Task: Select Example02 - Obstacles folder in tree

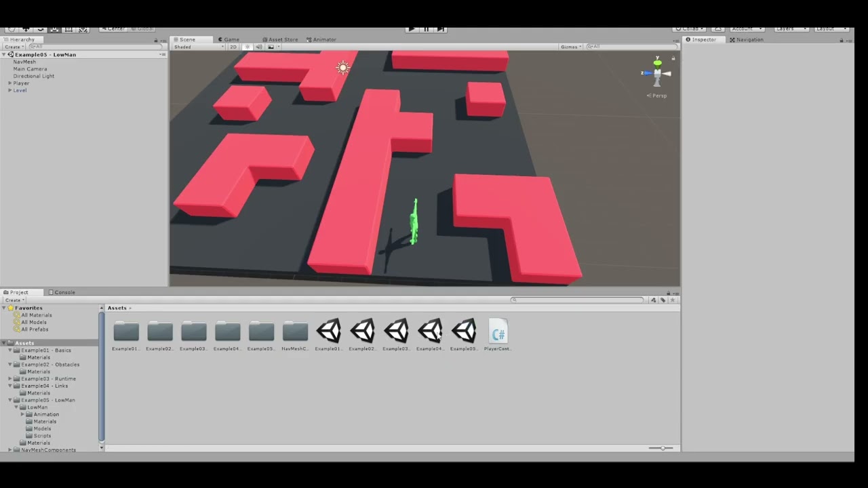Action: pyautogui.click(x=50, y=365)
